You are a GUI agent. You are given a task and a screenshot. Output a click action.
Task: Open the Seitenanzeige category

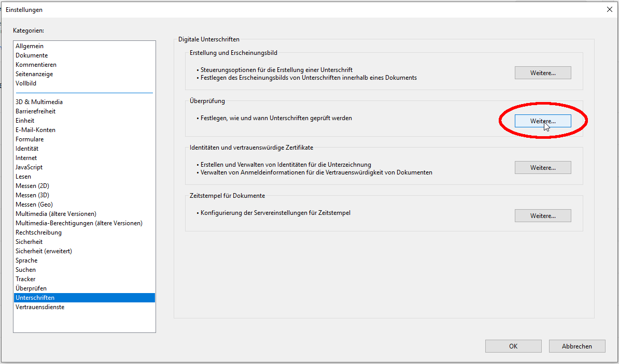coord(34,74)
